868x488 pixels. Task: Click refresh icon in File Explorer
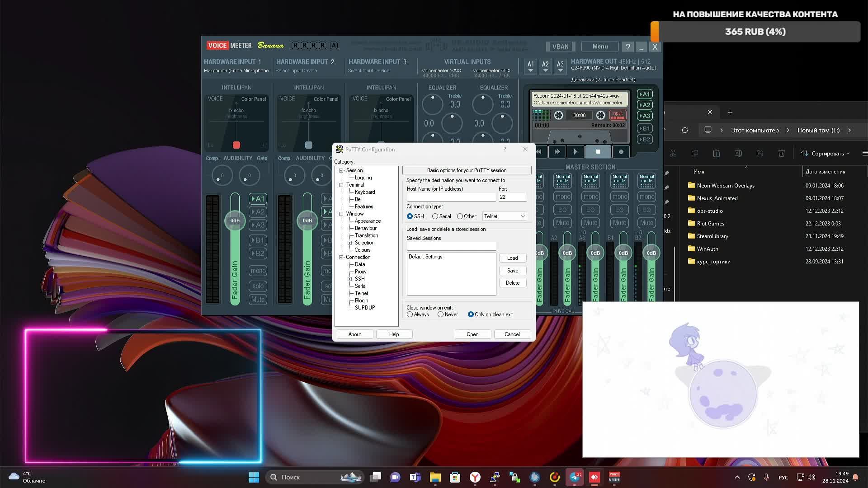pos(685,130)
